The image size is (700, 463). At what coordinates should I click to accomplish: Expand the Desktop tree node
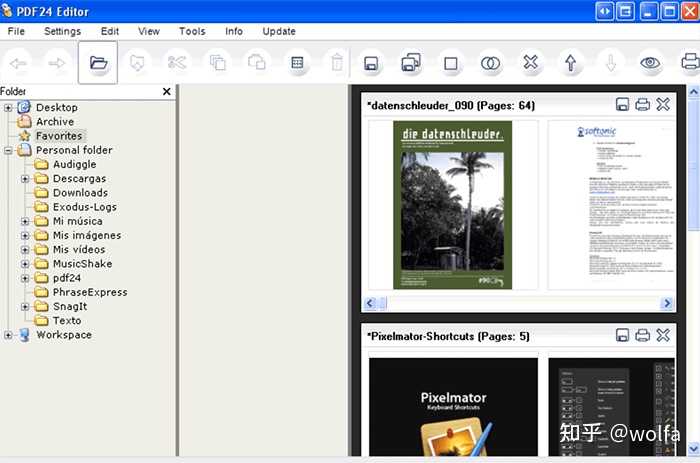coord(8,108)
